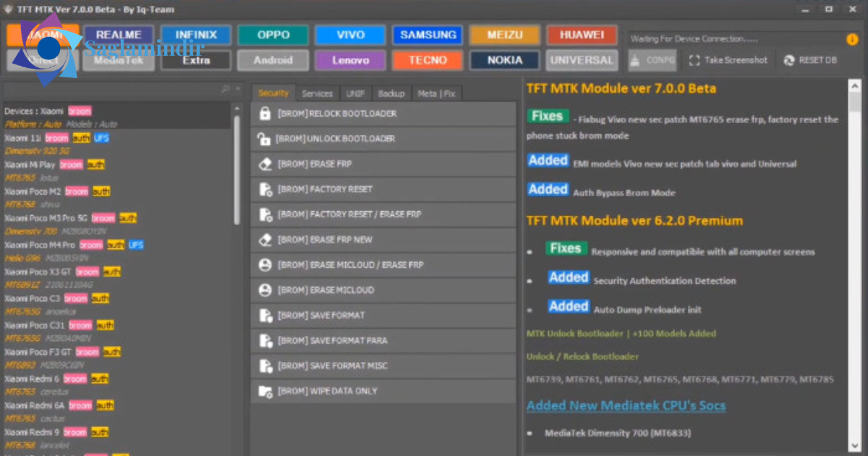Click [BROM] ERASE MICLOUD account icon

pyautogui.click(x=265, y=290)
